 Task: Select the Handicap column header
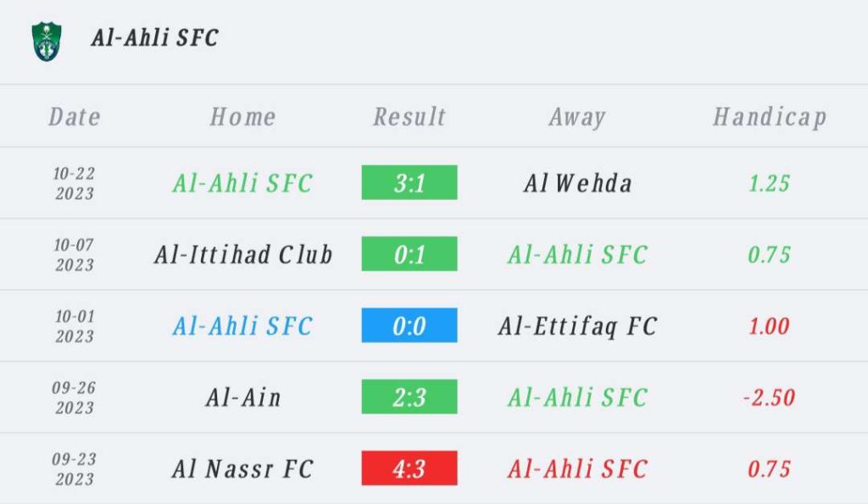coord(770,117)
